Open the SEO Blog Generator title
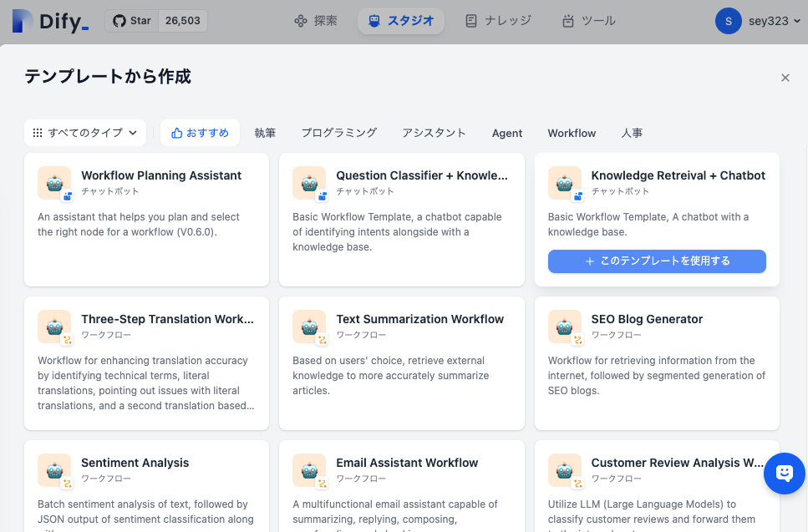The height and width of the screenshot is (532, 808). (x=647, y=319)
